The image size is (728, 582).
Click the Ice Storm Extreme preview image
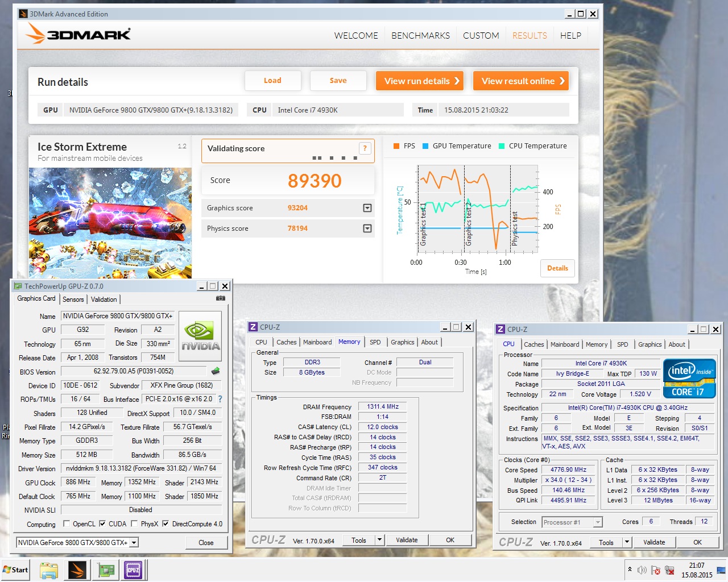pyautogui.click(x=110, y=222)
